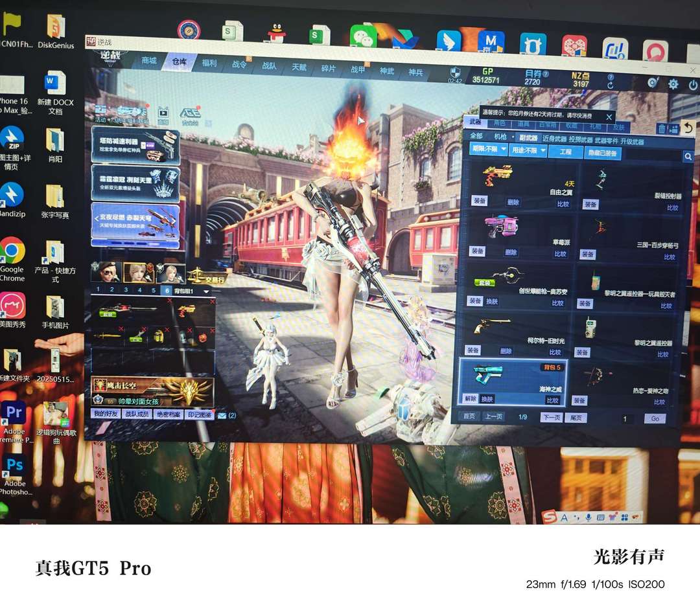Click the NZ点 refresh arrow icon

[x=610, y=85]
